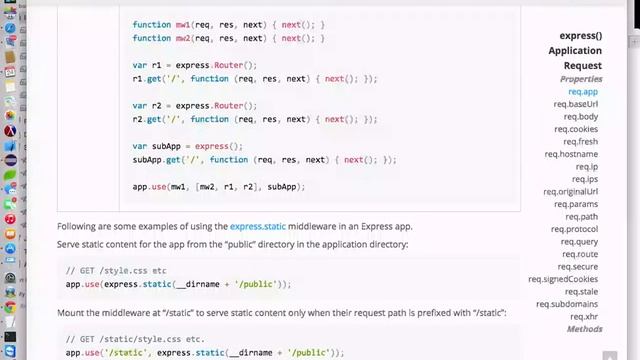Launch FaceTime from the dock

(10, 204)
